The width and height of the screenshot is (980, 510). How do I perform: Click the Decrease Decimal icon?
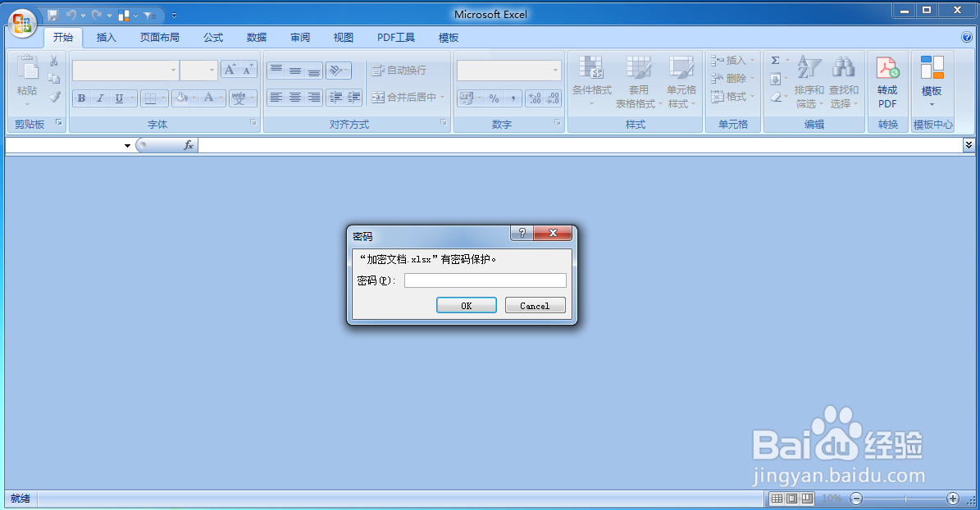[553, 98]
